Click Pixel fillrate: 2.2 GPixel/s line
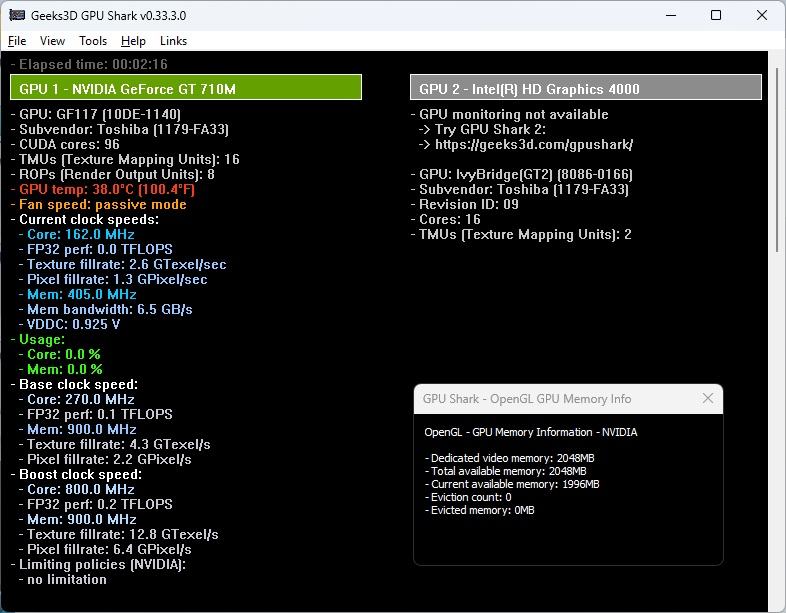Image resolution: width=786 pixels, height=613 pixels. click(105, 460)
